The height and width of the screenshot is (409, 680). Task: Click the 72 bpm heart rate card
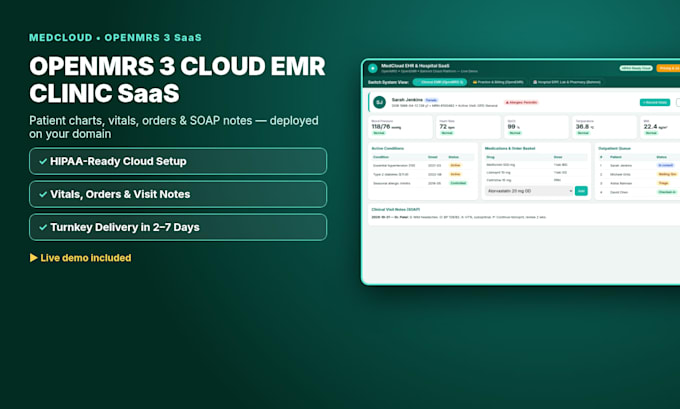point(468,127)
